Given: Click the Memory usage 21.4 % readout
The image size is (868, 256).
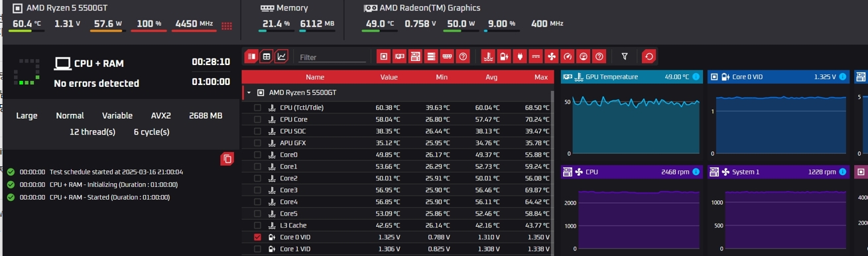Looking at the screenshot, I should (277, 24).
